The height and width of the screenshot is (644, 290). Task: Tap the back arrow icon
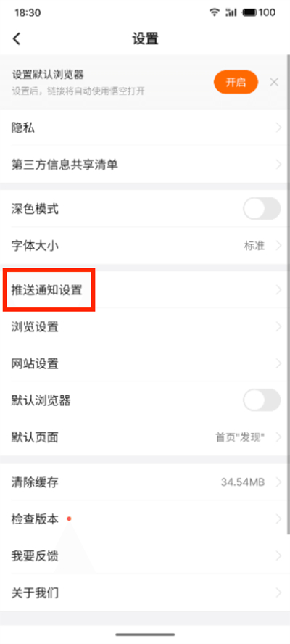17,39
